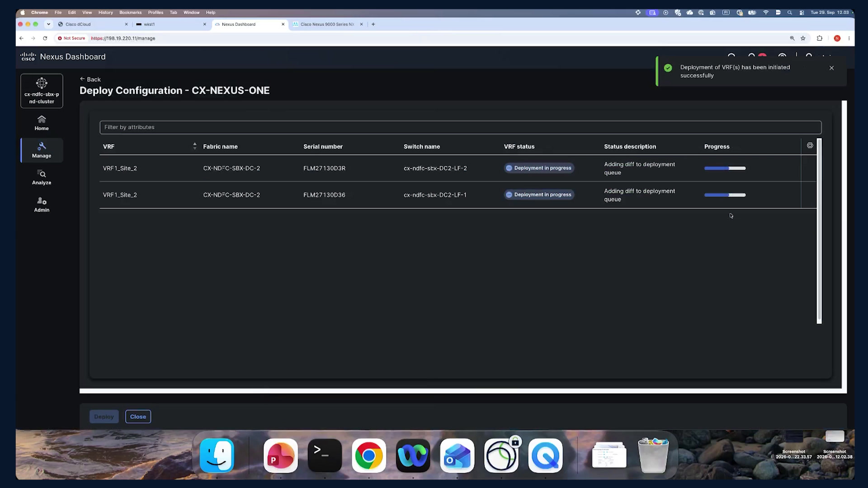Focus the Filter by attributes field
Screen dimensions: 868x488
point(460,127)
